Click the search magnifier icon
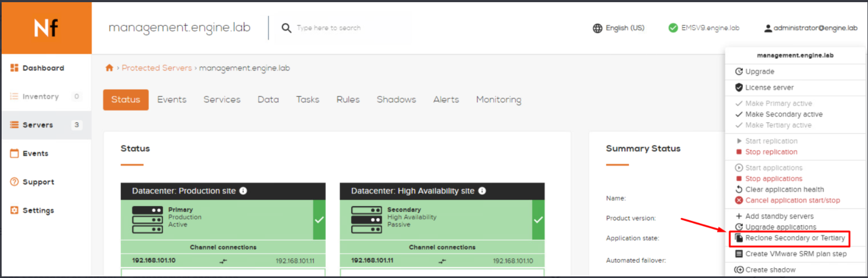The height and width of the screenshot is (278, 868). 286,28
